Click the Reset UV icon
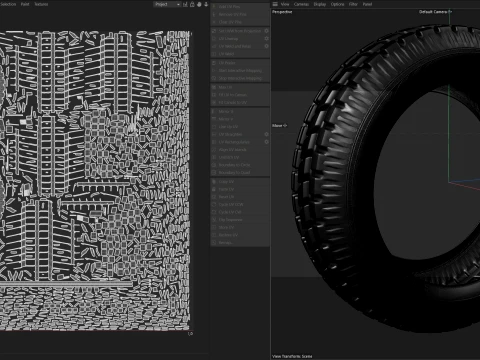The height and width of the screenshot is (360, 480). coord(214,197)
